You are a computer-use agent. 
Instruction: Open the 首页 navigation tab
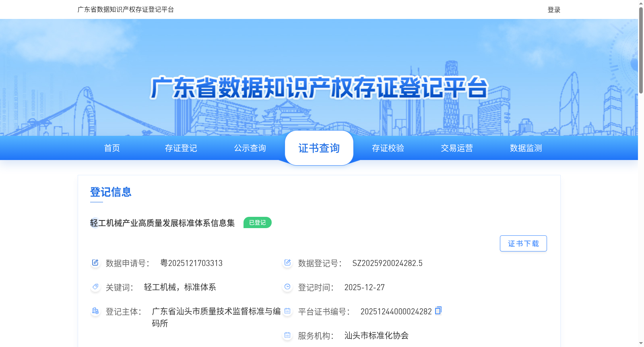tap(112, 148)
